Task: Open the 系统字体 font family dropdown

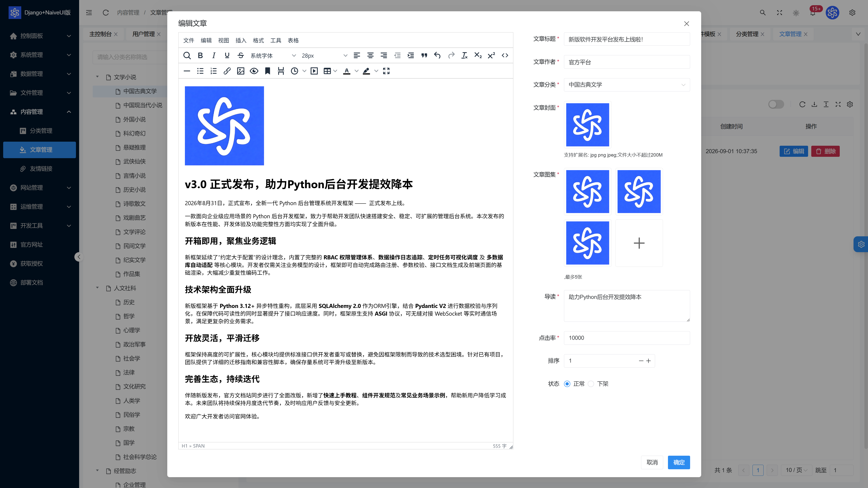Action: click(273, 56)
